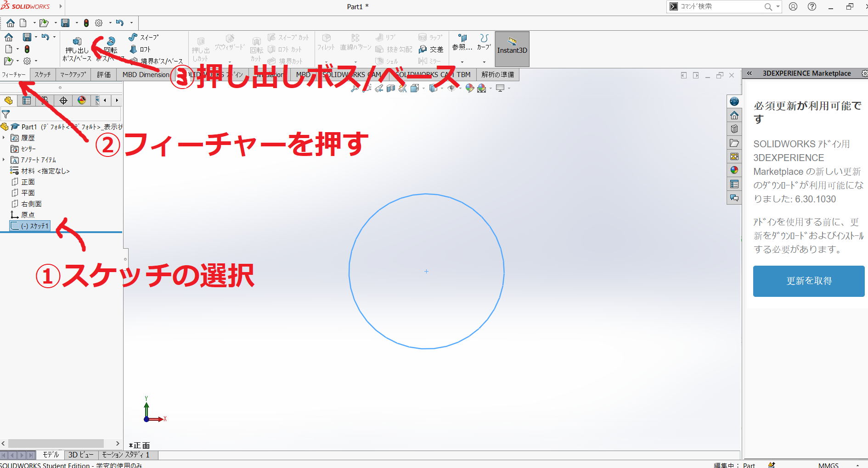Screen dimensions: 868x468
Task: Open the PropertyManager tab
Action: pos(27,100)
